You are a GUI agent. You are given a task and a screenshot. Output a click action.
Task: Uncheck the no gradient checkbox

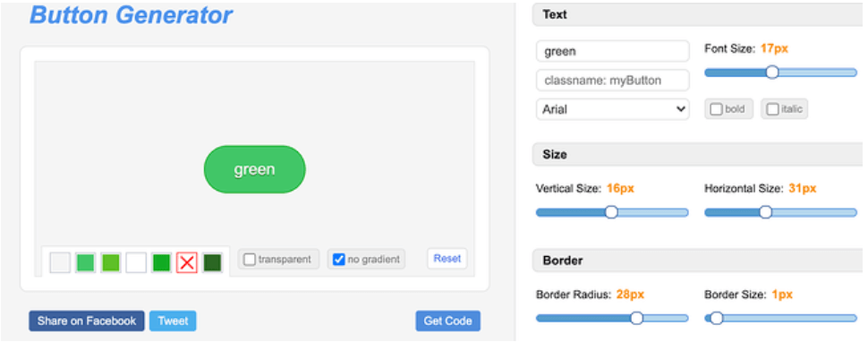[339, 259]
